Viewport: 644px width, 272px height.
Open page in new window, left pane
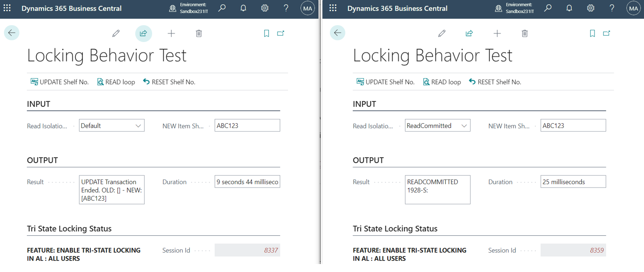(281, 33)
